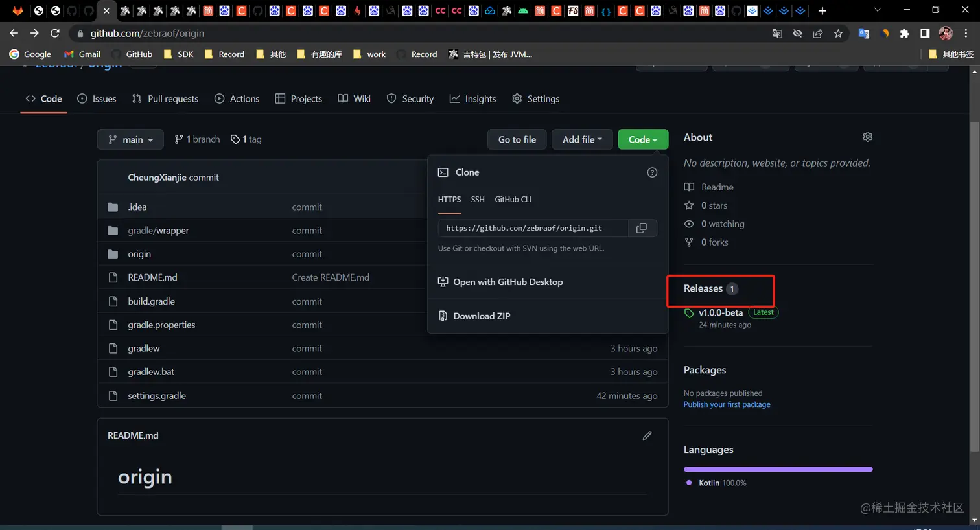980x530 pixels.
Task: Open the 0 watching link
Action: pos(714,224)
